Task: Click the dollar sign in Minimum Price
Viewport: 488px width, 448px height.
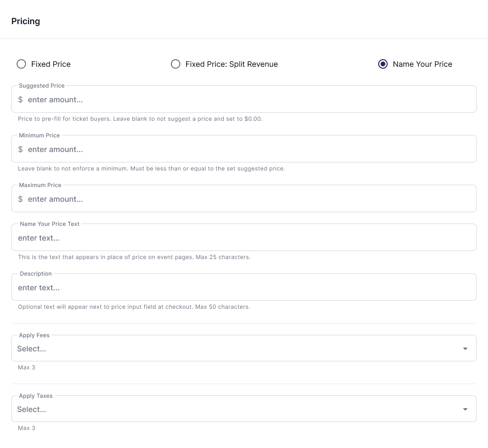Action: (20, 150)
